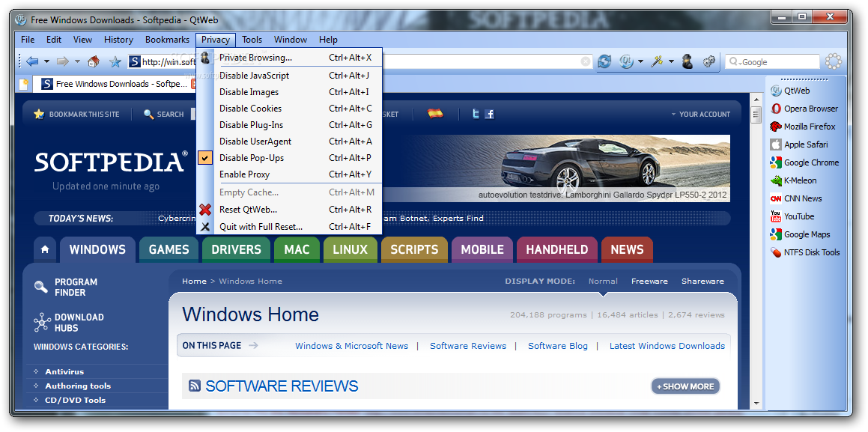This screenshot has width=868, height=432.
Task: Click the Twitter icon on Softpedia page
Action: [x=476, y=114]
